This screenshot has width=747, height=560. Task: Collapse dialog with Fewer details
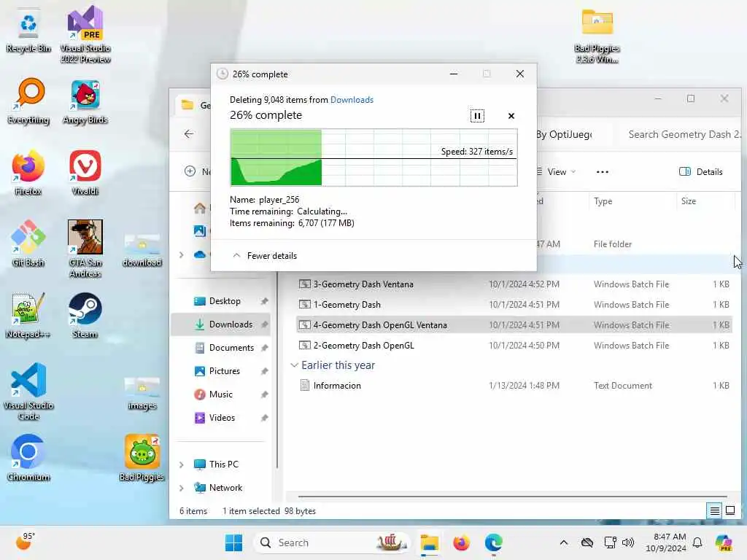pos(265,256)
